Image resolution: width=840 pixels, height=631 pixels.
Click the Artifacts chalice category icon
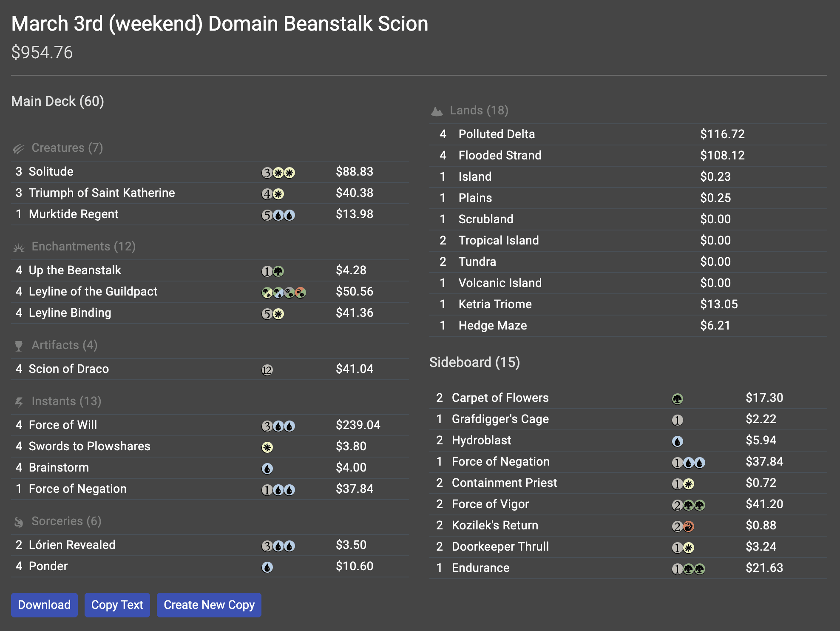coord(18,346)
